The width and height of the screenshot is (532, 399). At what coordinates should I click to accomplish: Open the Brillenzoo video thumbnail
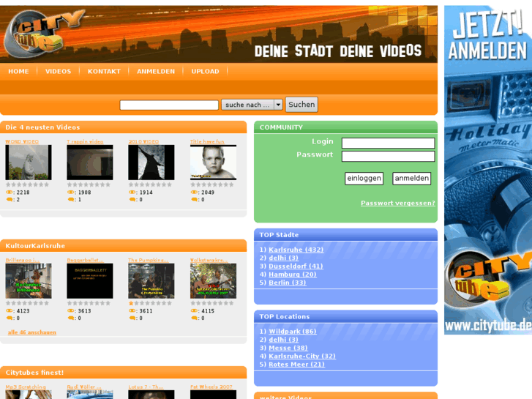click(29, 281)
